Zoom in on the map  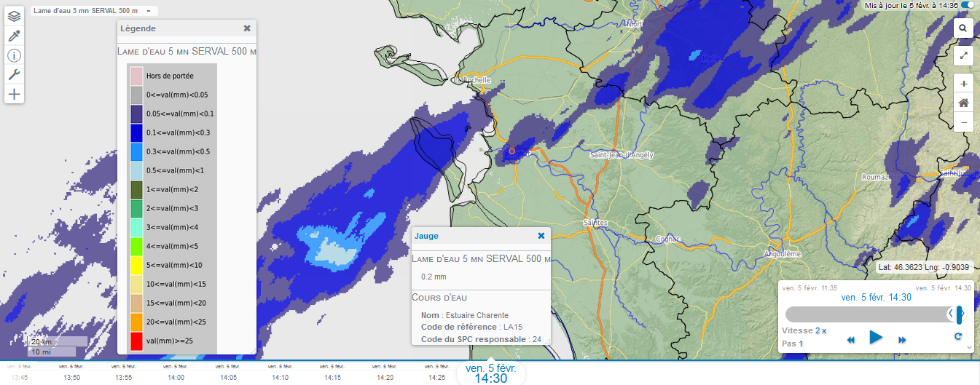coord(963,84)
